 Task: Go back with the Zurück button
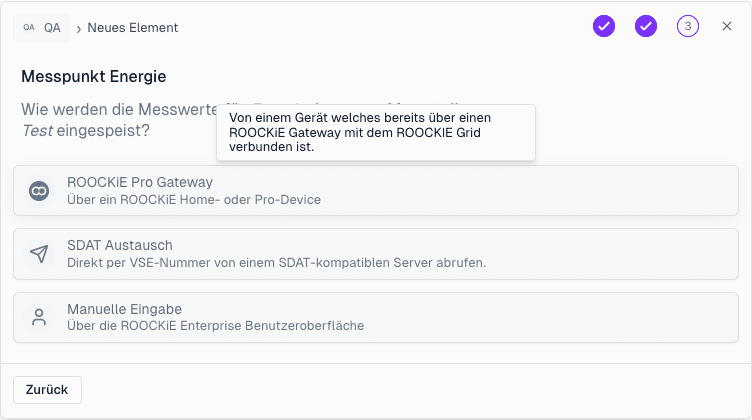click(x=47, y=390)
